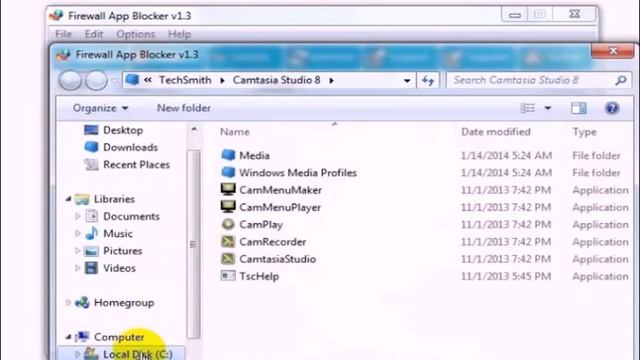The image size is (640, 360).
Task: Click the Documents library icon
Action: 91,216
